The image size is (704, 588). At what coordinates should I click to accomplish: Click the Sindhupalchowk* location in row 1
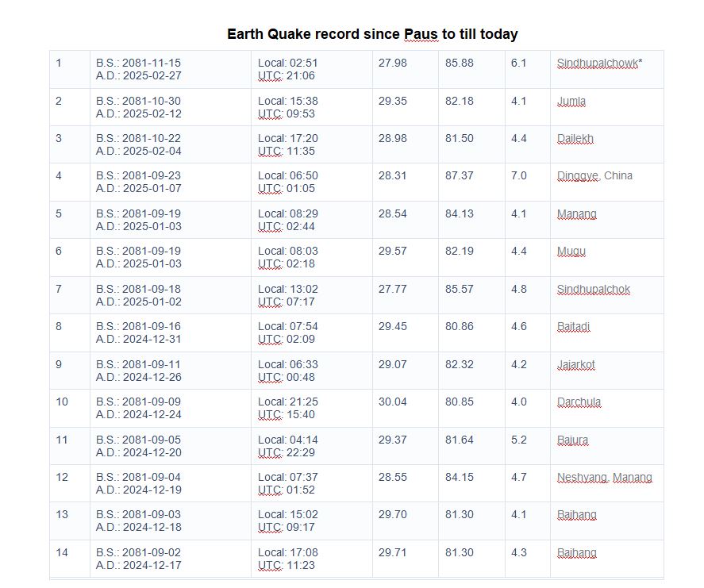click(599, 63)
